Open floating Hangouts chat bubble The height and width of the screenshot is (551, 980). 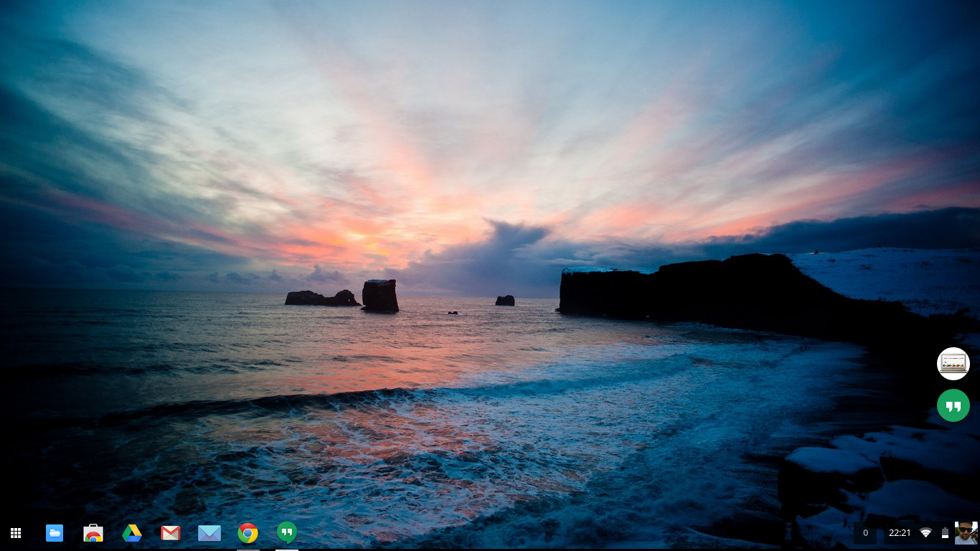coord(953,405)
